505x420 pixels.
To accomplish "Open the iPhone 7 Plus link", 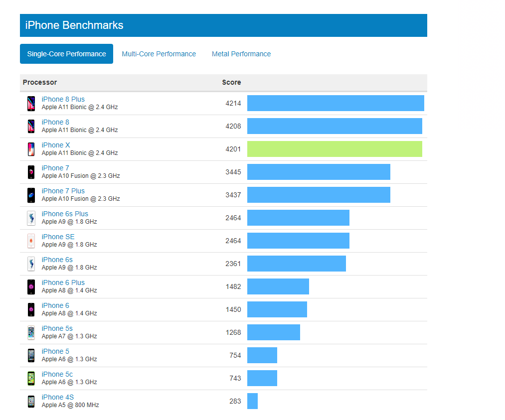I will pyautogui.click(x=63, y=191).
